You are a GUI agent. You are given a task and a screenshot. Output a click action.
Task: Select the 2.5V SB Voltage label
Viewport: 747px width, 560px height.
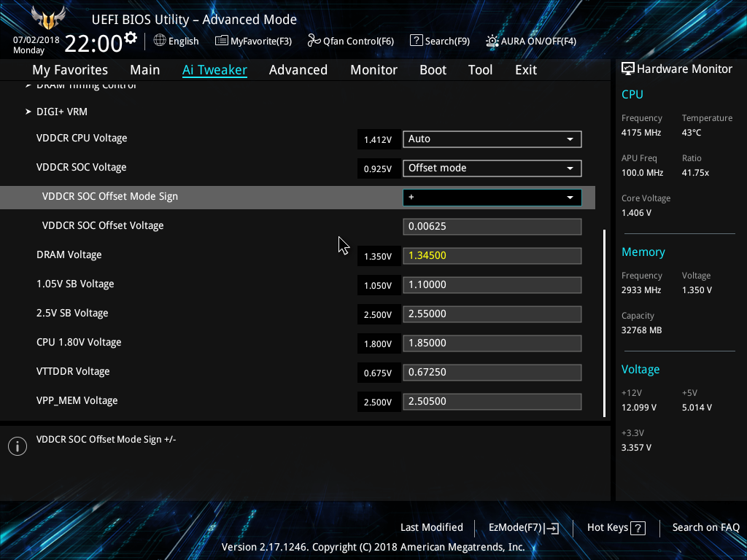point(72,313)
